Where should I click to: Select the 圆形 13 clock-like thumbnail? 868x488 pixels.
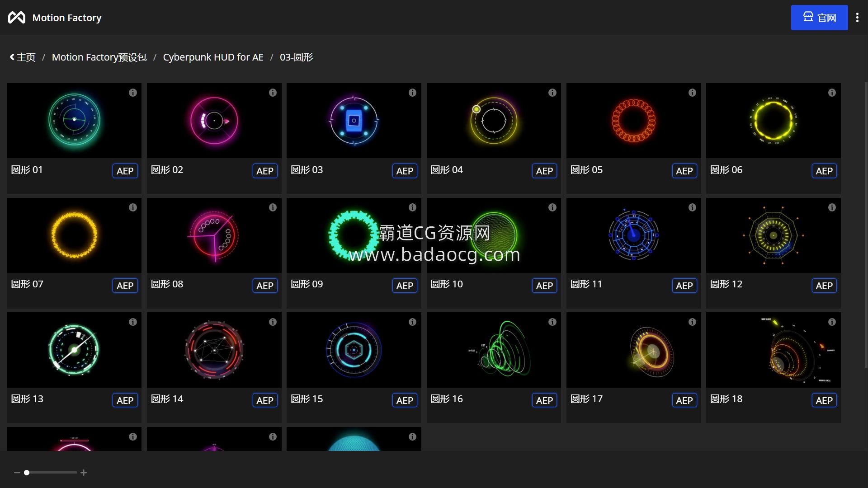74,350
